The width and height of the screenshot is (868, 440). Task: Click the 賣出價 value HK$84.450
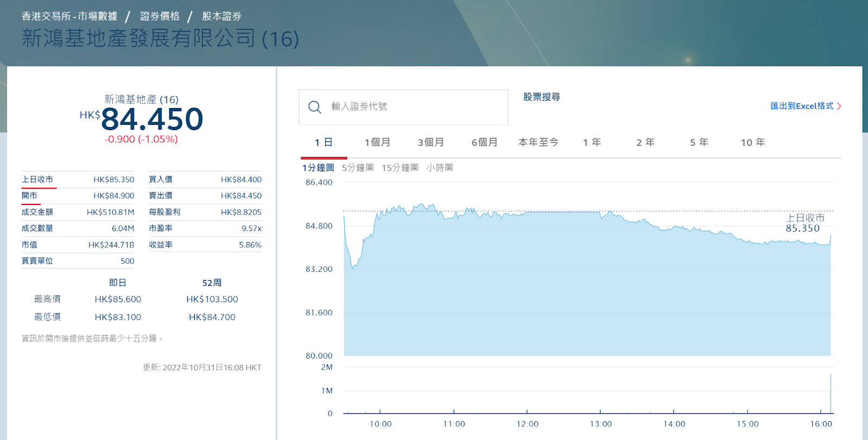click(x=241, y=196)
